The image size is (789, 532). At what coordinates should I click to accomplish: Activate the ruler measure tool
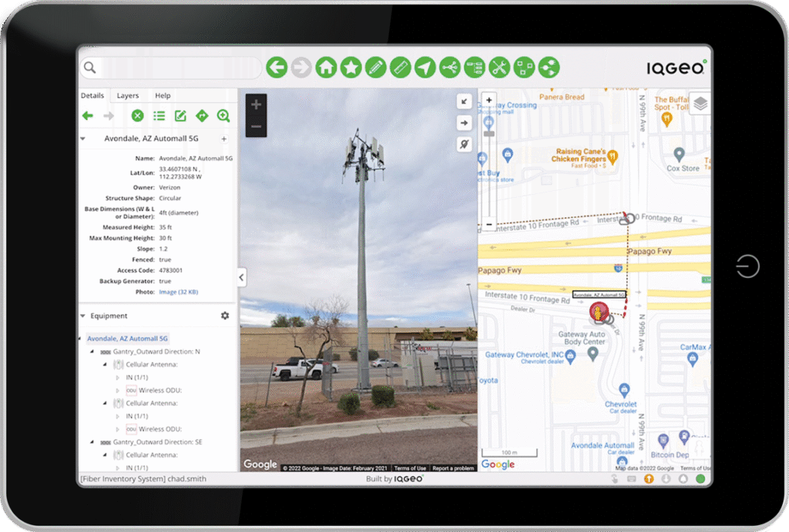click(x=400, y=68)
